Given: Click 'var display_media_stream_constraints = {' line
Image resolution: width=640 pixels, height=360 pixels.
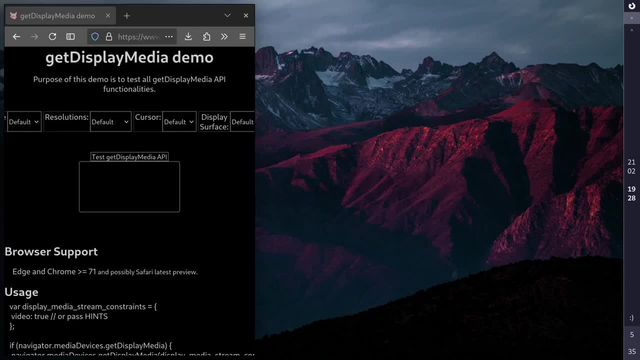Looking at the screenshot, I should pos(83,307).
